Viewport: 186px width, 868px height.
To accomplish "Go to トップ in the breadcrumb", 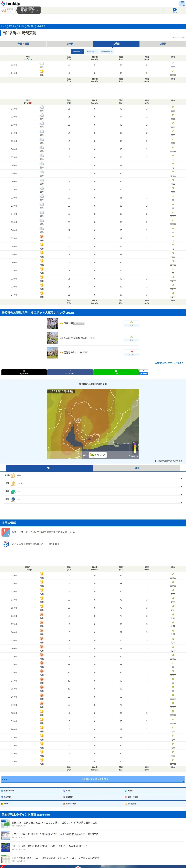I will coord(3,26).
